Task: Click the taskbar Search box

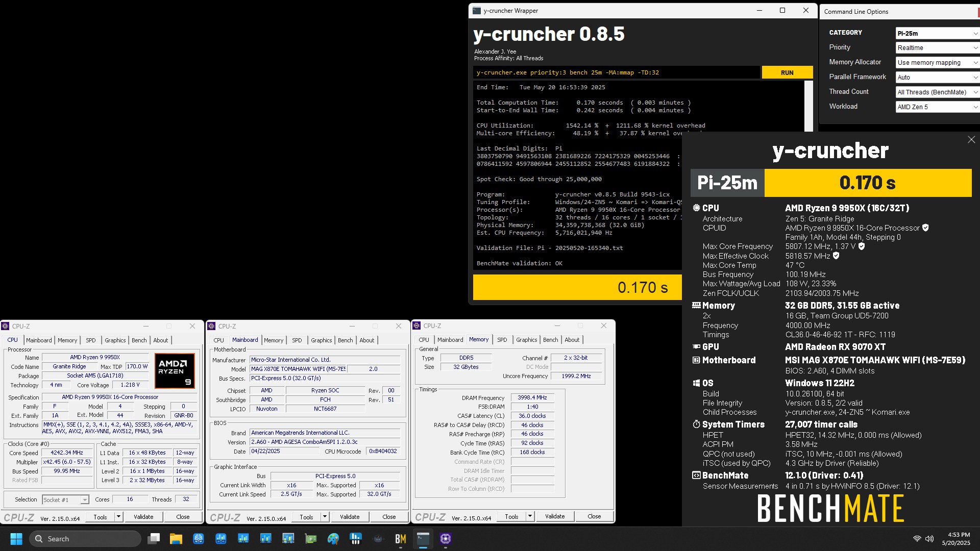Action: pos(85,539)
